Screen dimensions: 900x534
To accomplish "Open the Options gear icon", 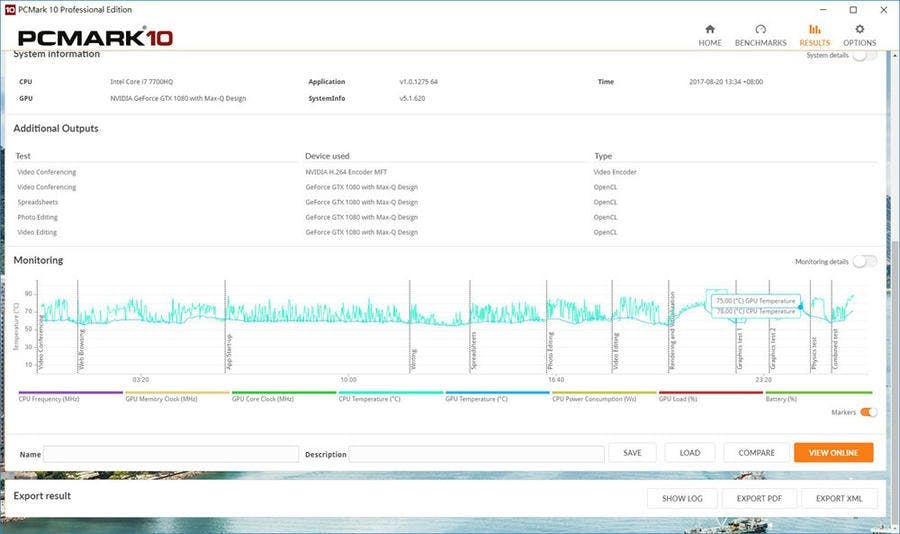I will (x=859, y=30).
